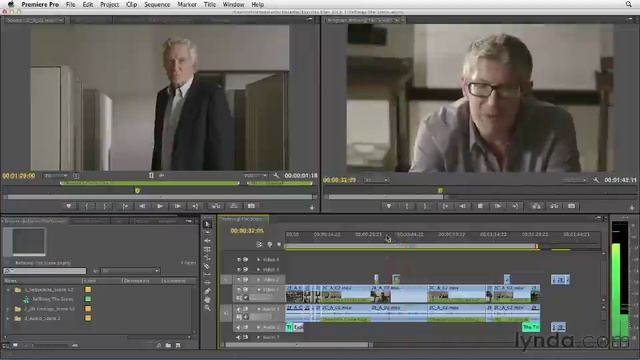Mute Audio 2 track speaker toggle

(239, 327)
